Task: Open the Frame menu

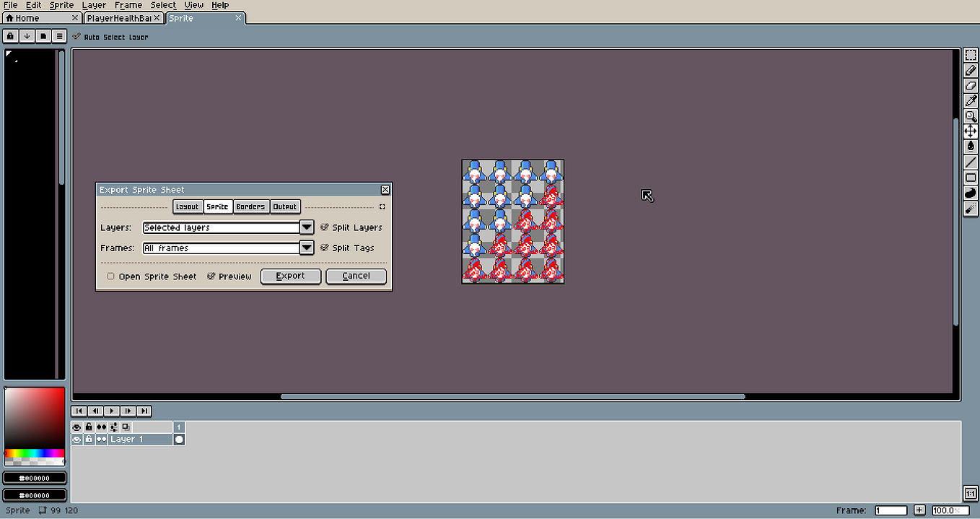Action: tap(128, 5)
